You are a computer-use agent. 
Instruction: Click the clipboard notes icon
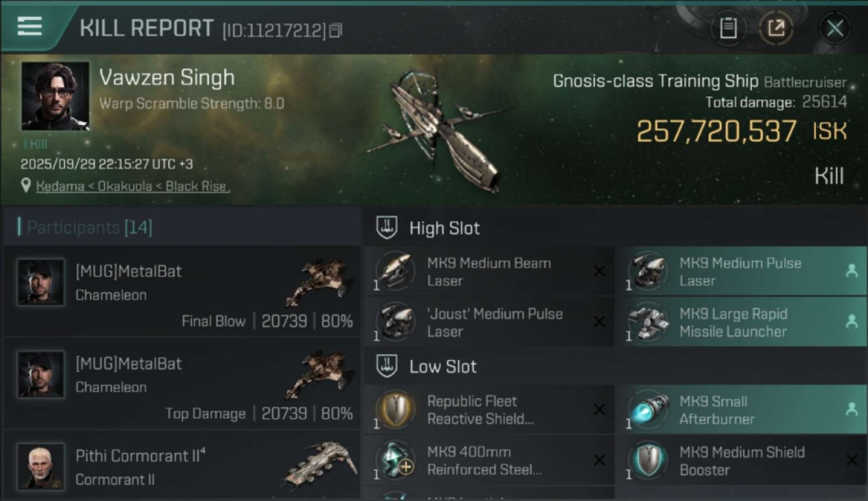point(728,28)
